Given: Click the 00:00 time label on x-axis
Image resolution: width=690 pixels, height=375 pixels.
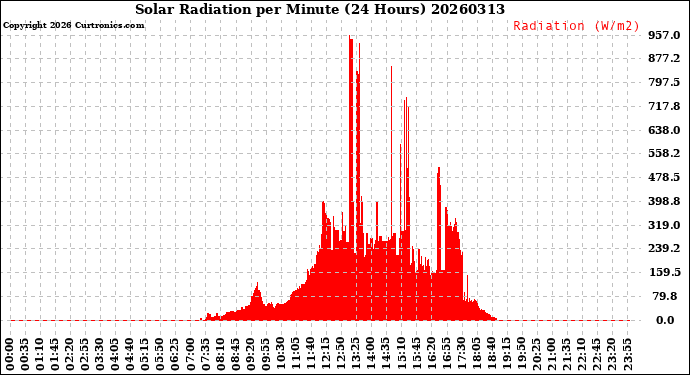Looking at the screenshot, I should pyautogui.click(x=10, y=355).
